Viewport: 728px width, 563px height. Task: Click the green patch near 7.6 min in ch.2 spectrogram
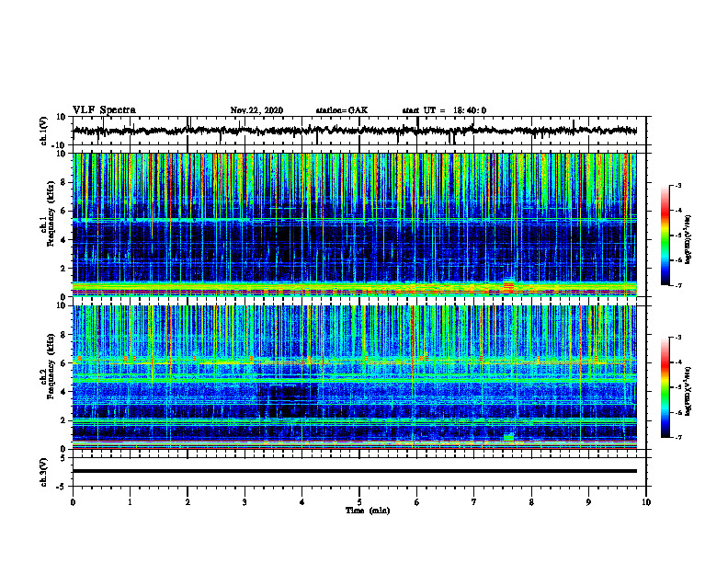click(509, 437)
